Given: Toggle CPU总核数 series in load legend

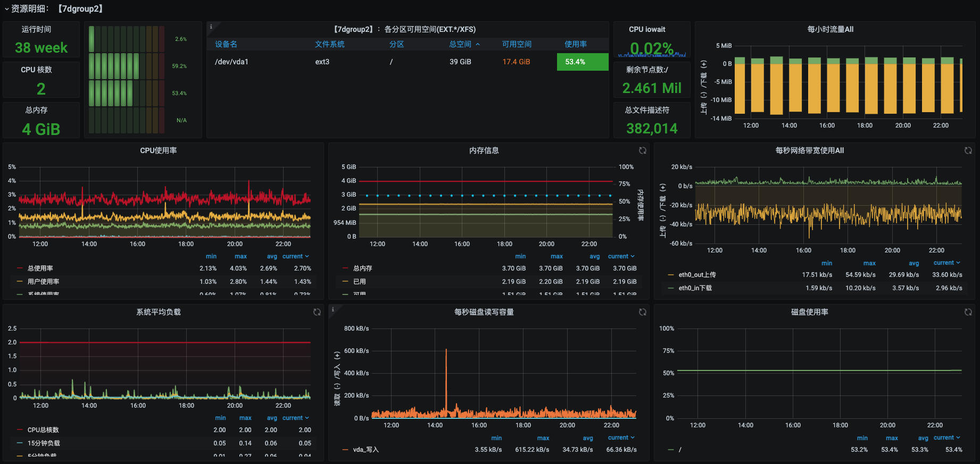Looking at the screenshot, I should click(x=43, y=430).
